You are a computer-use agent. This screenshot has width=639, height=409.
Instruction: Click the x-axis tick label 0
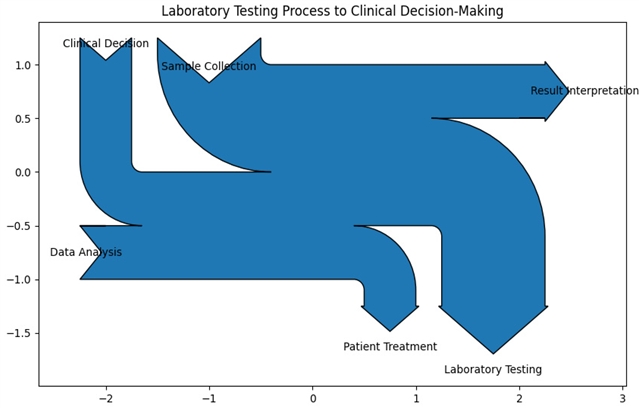[x=313, y=399]
